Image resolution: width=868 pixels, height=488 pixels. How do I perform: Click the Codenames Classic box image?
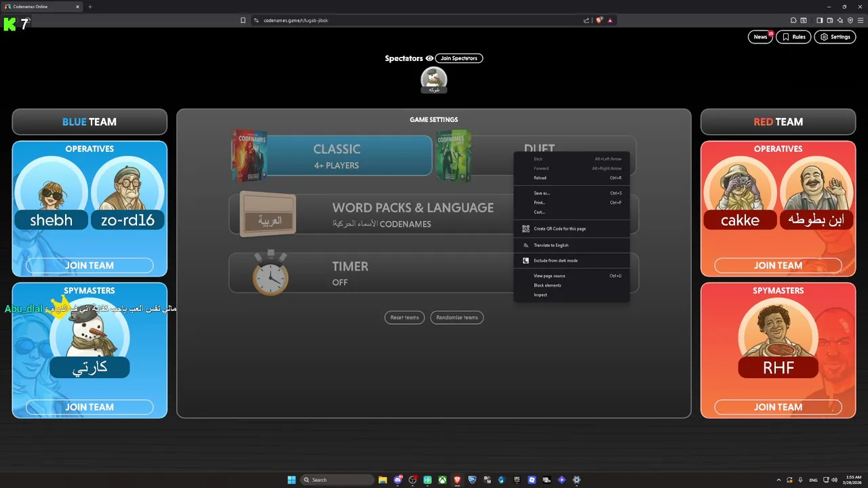click(x=249, y=156)
